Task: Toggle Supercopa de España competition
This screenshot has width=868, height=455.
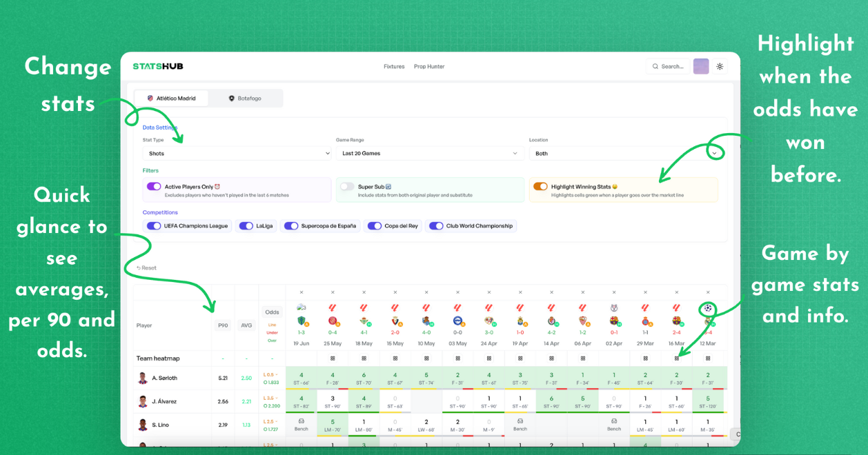Action: (x=291, y=225)
